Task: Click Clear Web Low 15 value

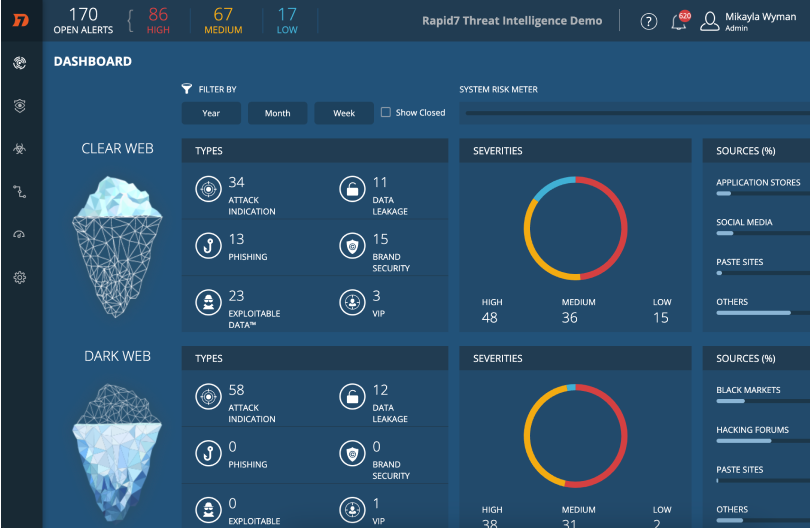Action: click(661, 318)
